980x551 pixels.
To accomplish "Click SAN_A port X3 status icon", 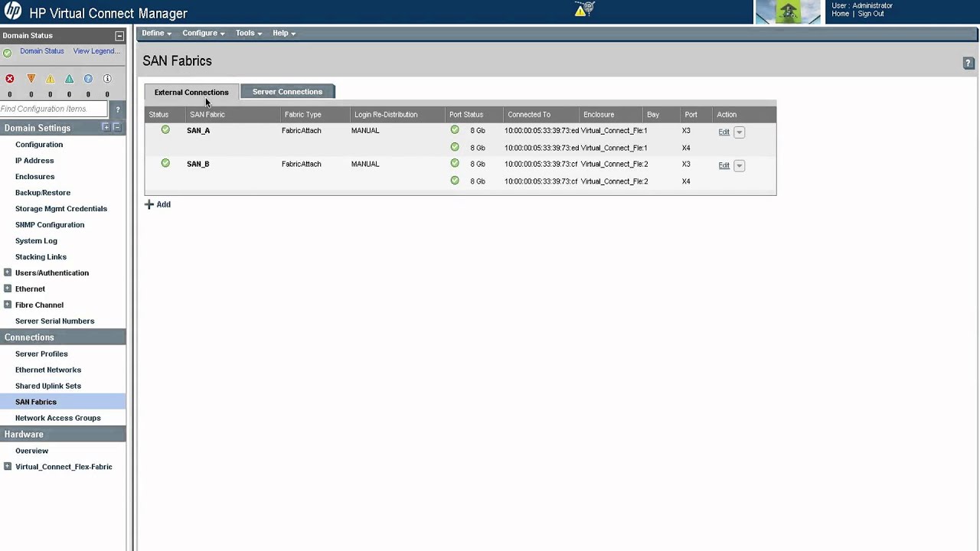I will 455,130.
